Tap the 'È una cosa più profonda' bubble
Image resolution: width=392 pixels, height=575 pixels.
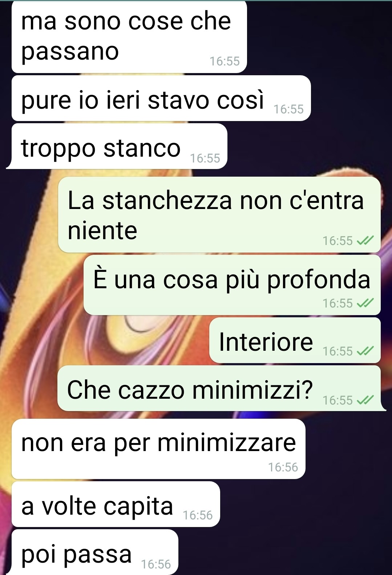[232, 285]
